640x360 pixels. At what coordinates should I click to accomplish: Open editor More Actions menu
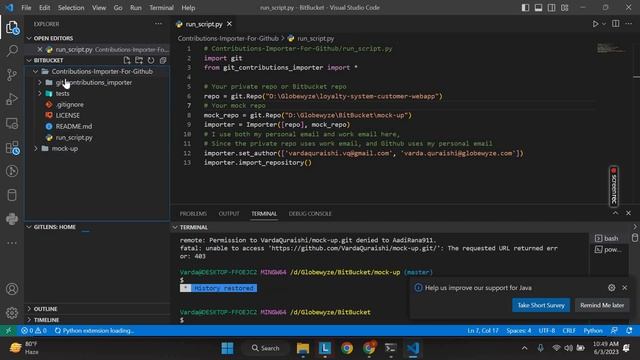click(x=629, y=24)
